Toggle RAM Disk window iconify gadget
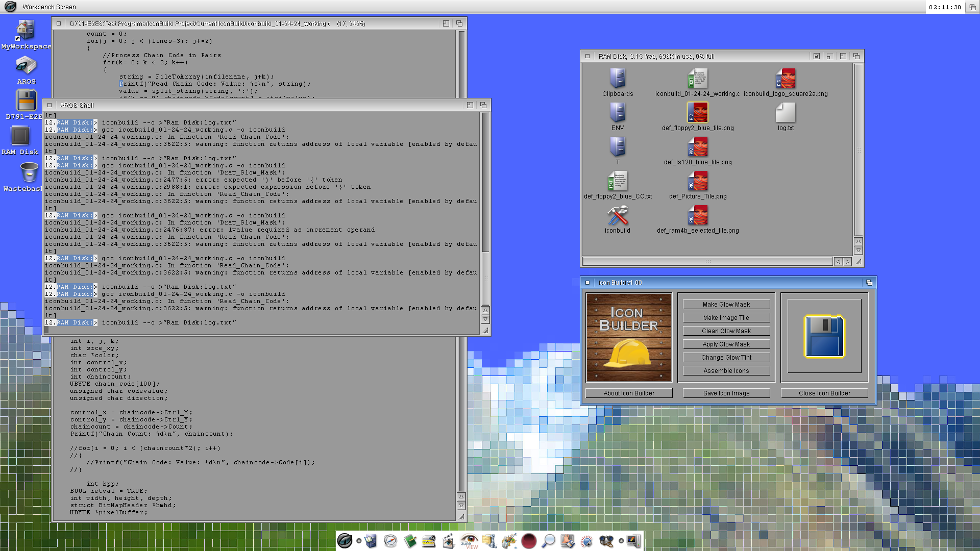 828,56
